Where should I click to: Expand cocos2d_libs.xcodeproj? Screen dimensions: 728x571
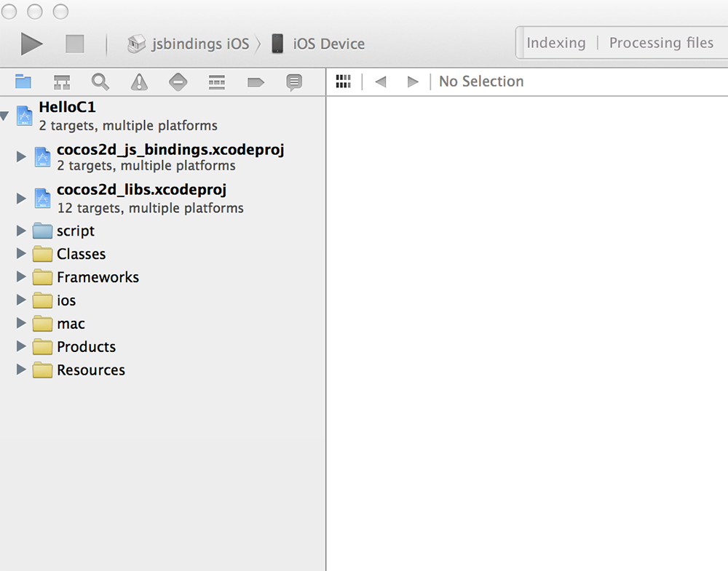[x=21, y=199]
